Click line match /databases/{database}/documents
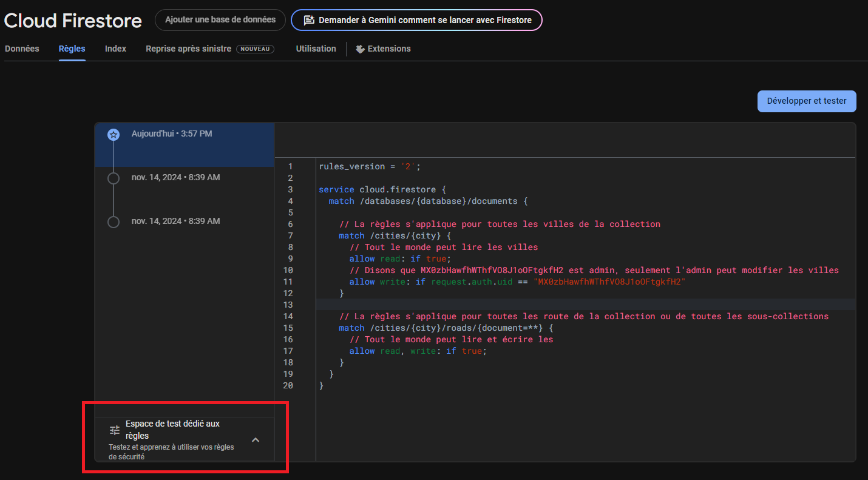 click(429, 201)
